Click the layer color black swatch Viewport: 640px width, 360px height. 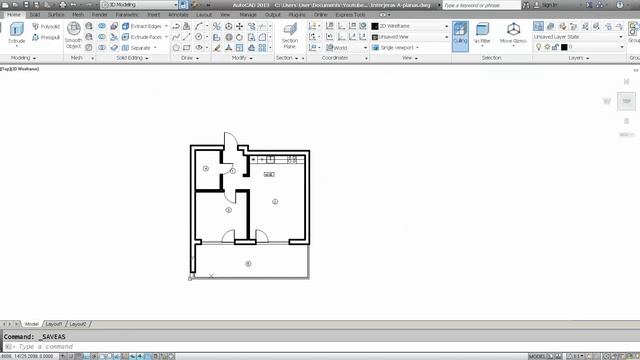click(x=564, y=47)
